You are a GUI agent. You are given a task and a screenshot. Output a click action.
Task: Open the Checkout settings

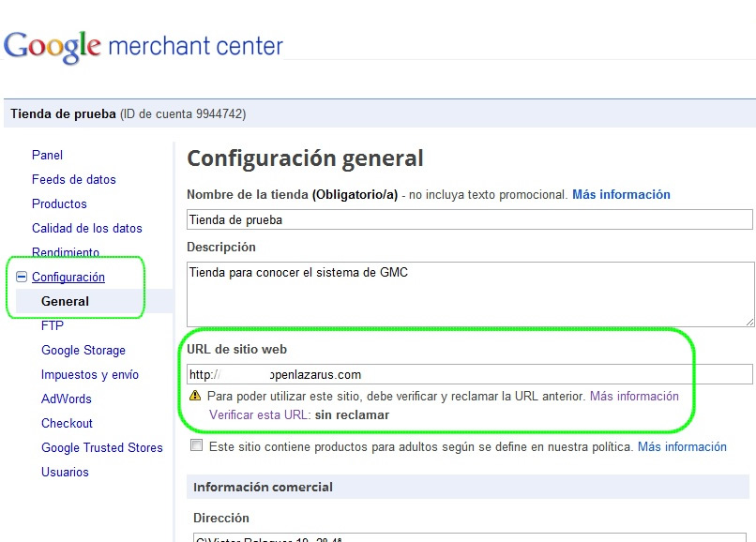click(67, 423)
